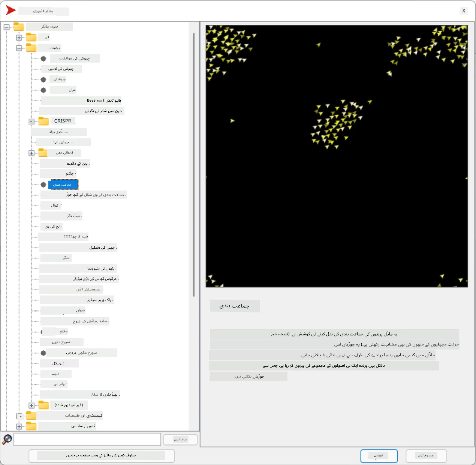476x465 pixels.
Task: Click the نمونہ ماڈلز root folder icon
Action: [19, 27]
